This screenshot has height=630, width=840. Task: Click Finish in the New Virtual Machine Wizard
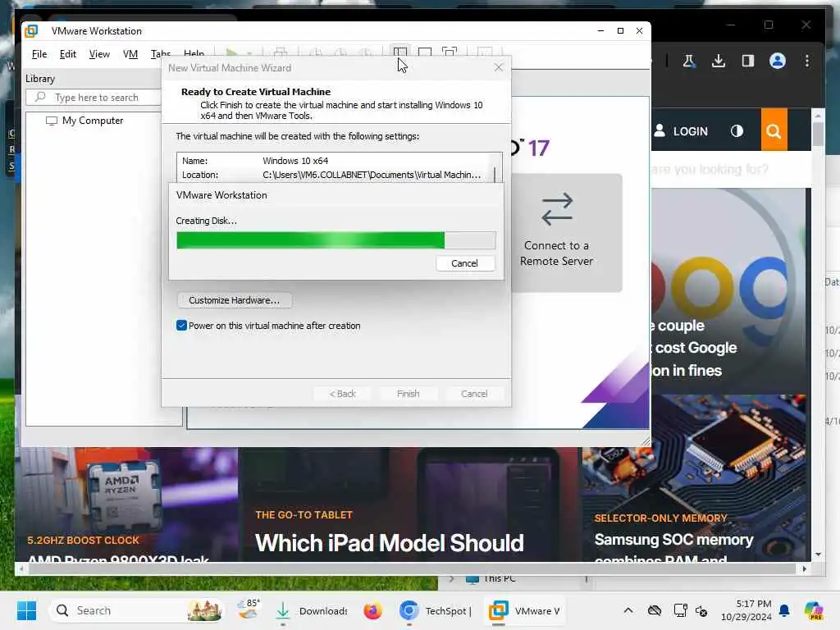tap(409, 393)
